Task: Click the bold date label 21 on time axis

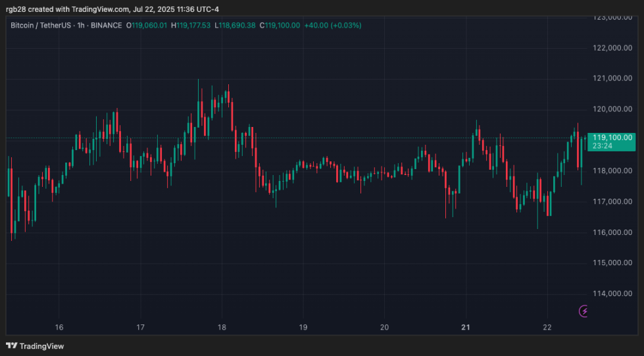Action: [466, 327]
